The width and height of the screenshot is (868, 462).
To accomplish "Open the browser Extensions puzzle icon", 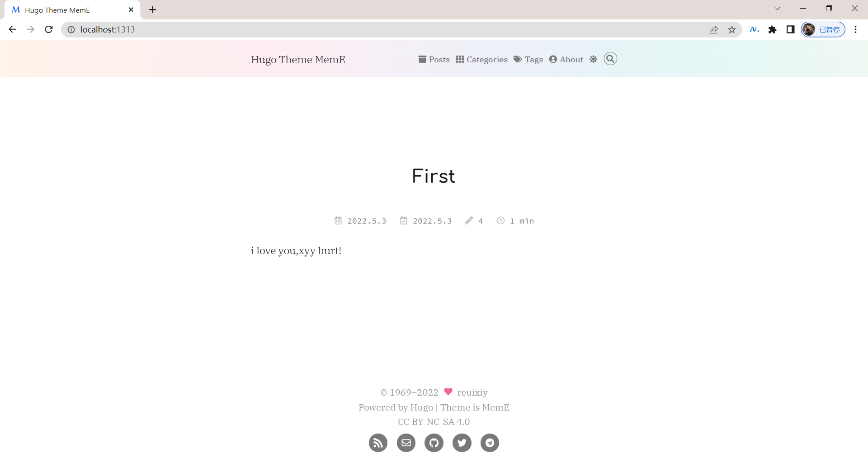I will 772,30.
